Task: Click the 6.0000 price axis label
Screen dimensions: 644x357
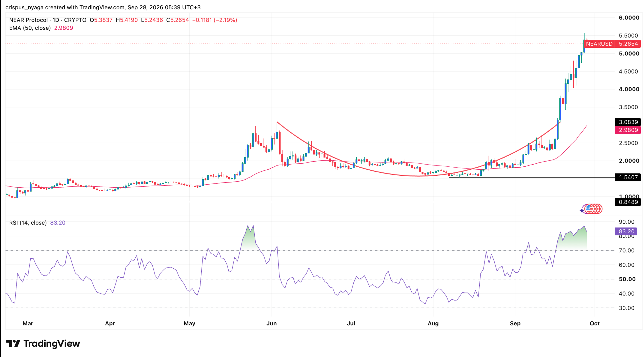Action: (630, 18)
